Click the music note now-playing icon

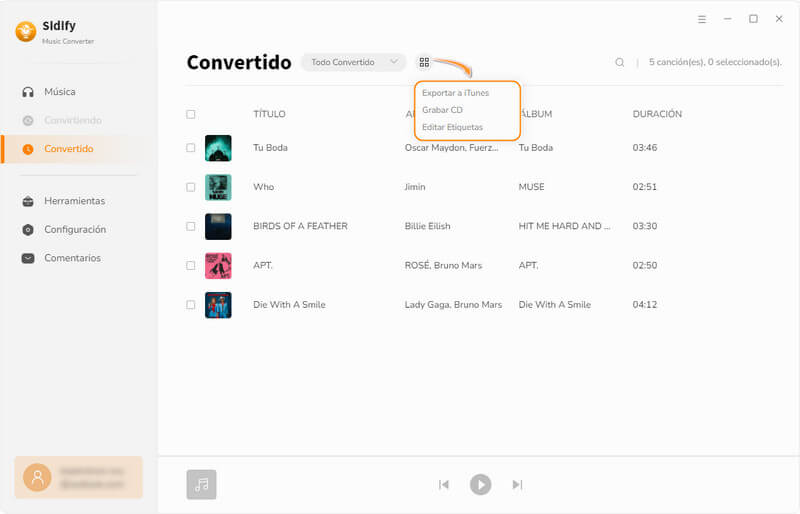(x=202, y=484)
